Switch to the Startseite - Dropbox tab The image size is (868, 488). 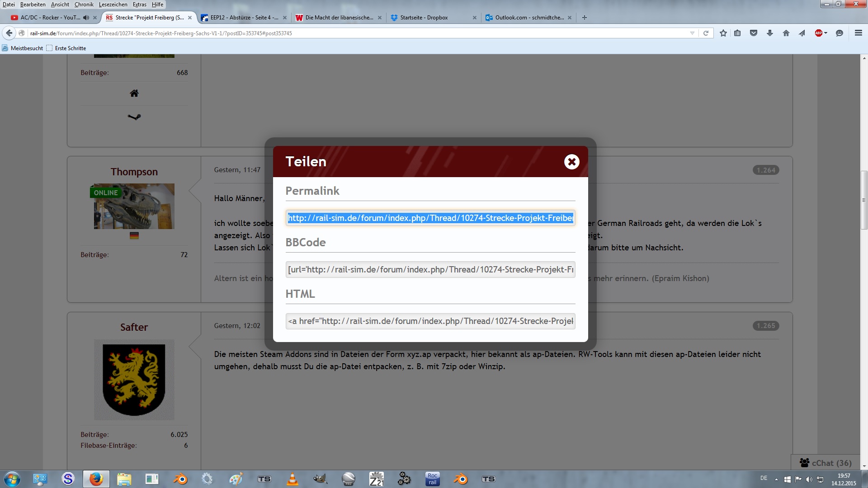pos(424,18)
